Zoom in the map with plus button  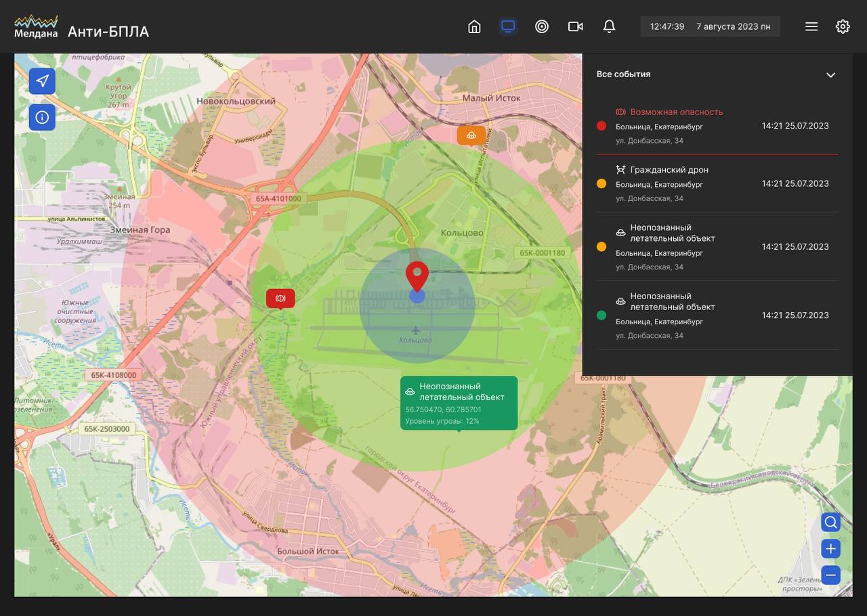tap(830, 548)
